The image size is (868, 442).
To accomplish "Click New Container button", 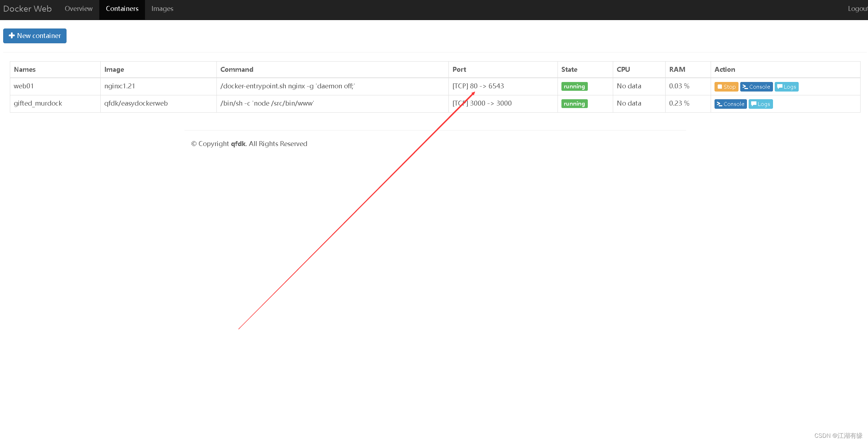I will [35, 36].
